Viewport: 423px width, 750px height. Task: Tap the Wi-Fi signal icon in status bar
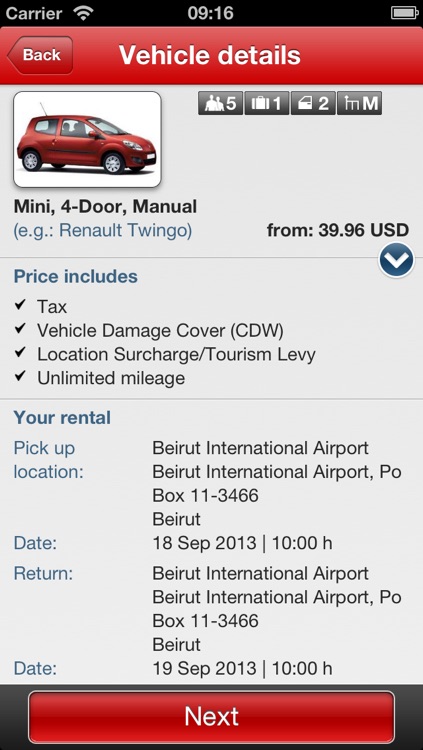coord(84,13)
